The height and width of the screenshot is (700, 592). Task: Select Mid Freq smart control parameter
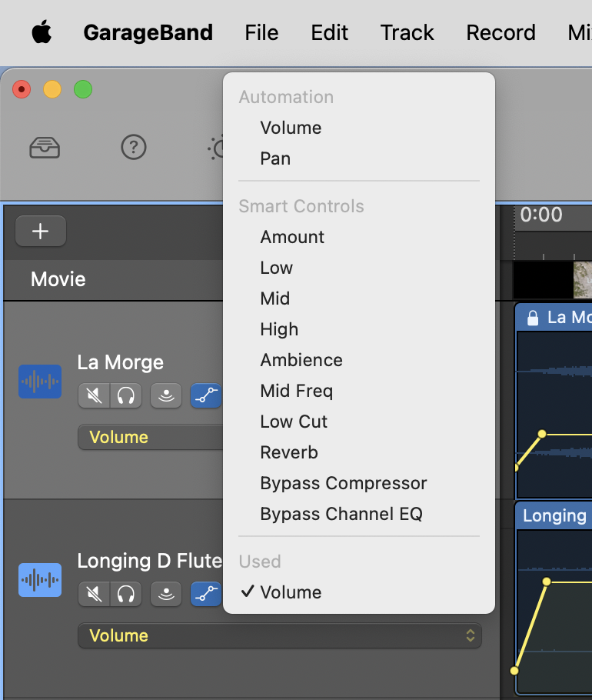tap(359, 391)
